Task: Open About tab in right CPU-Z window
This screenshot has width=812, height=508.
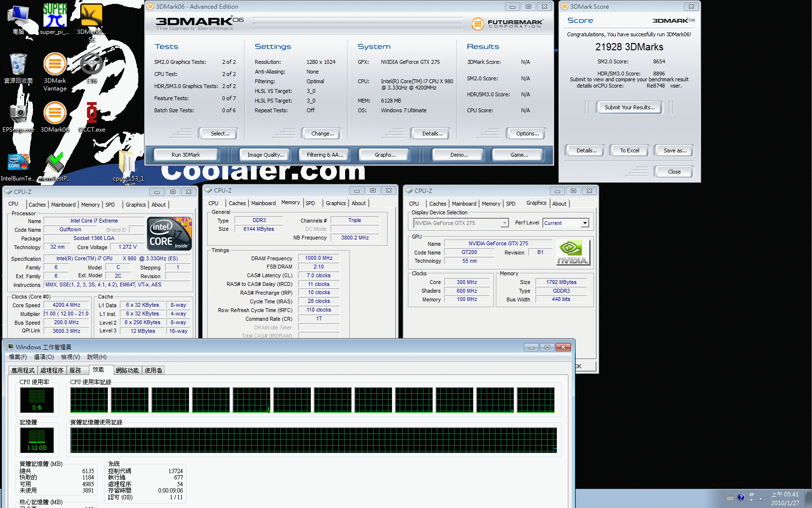Action: tap(559, 204)
